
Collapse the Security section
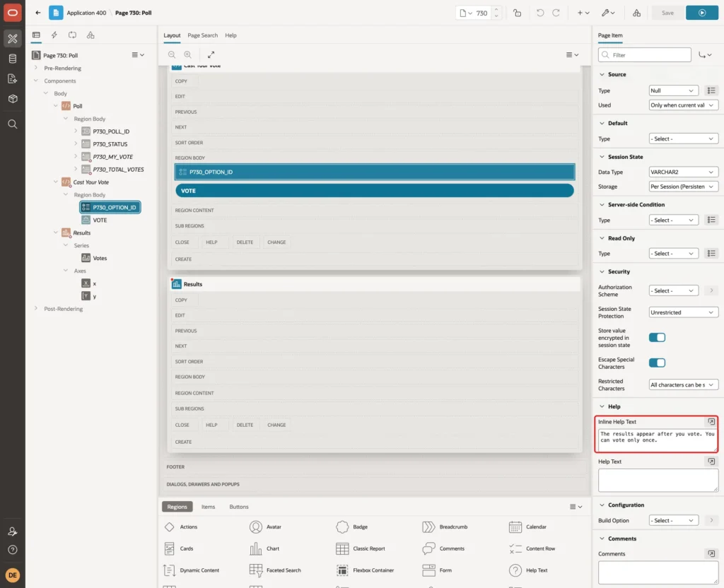[602, 271]
